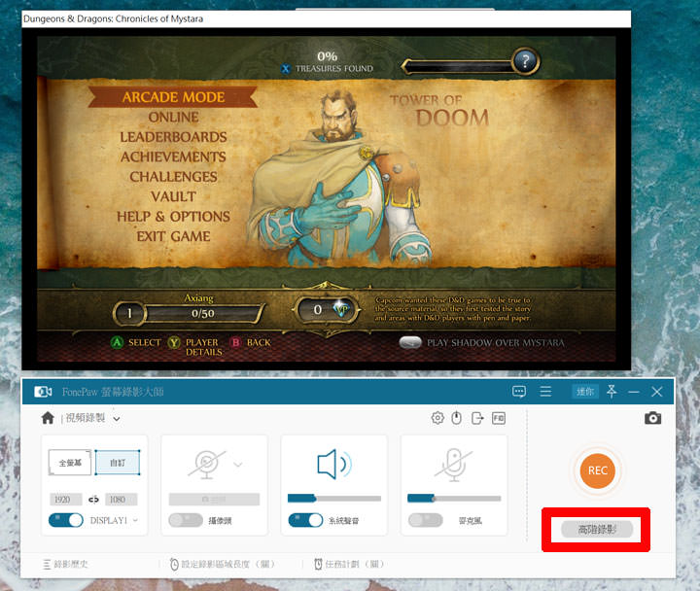The width and height of the screenshot is (700, 591).
Task: Click the 1920 width input field
Action: tap(64, 499)
